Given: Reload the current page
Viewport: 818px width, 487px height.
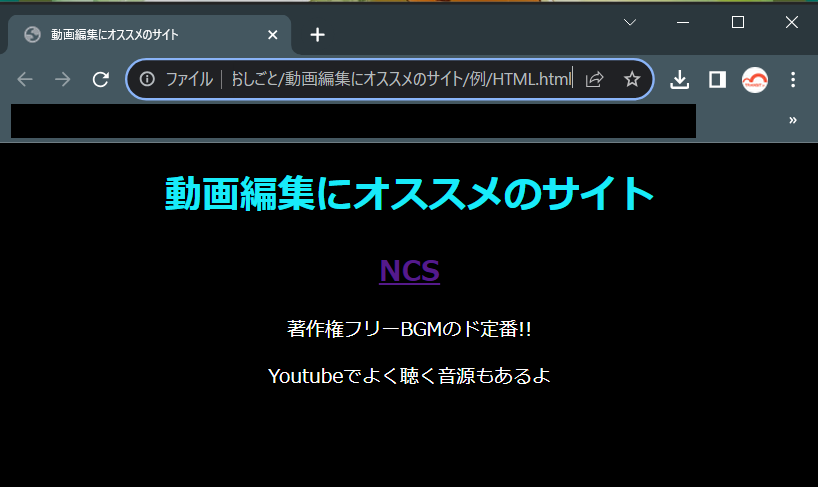Looking at the screenshot, I should coord(100,80).
